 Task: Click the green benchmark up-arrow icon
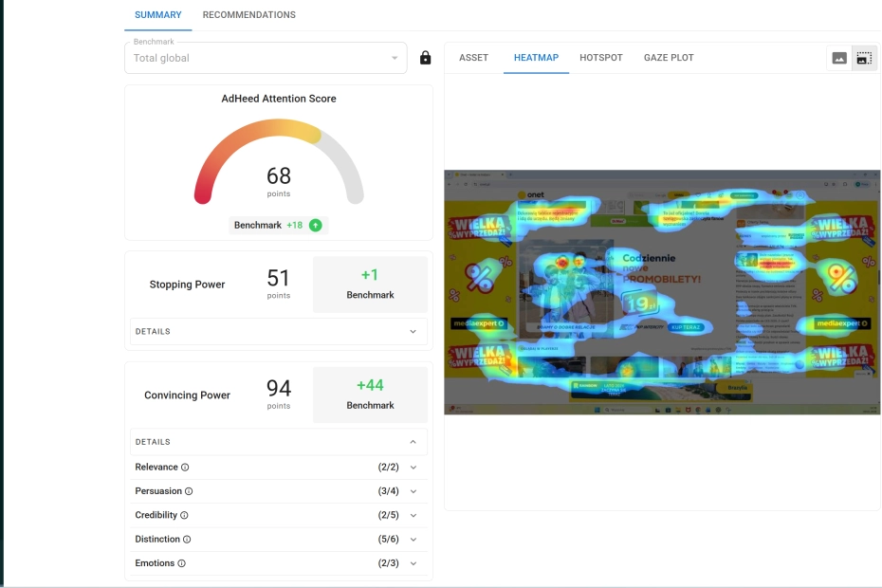click(x=316, y=225)
